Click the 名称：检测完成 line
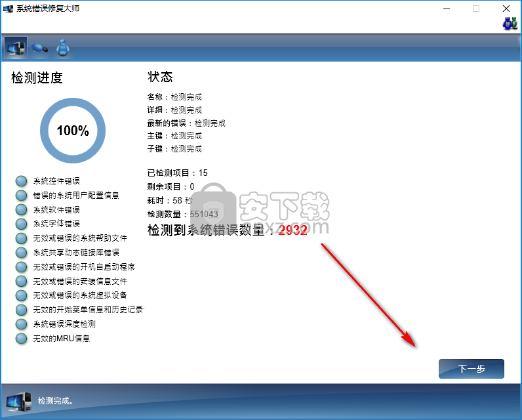522x420 pixels. coord(174,97)
